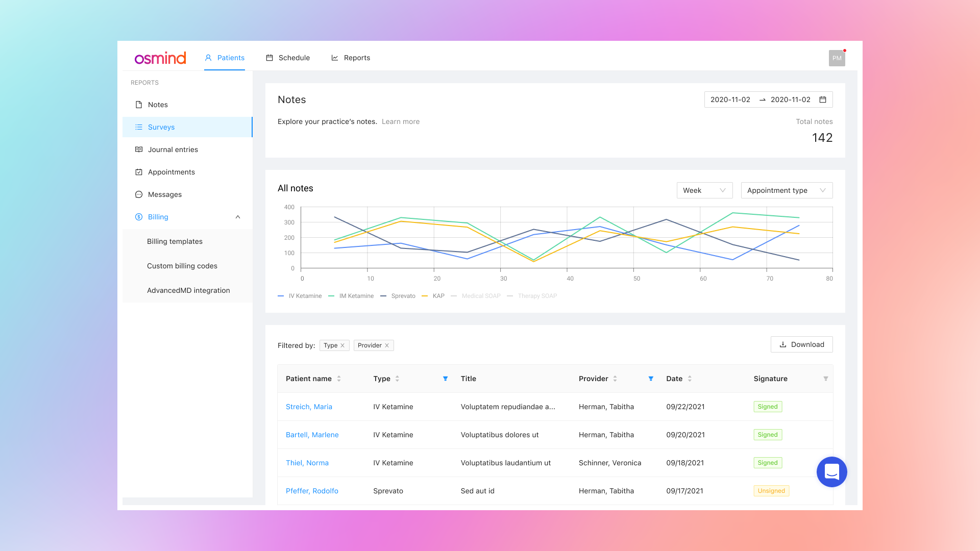Remove the Type filter tag
980x551 pixels.
(342, 345)
